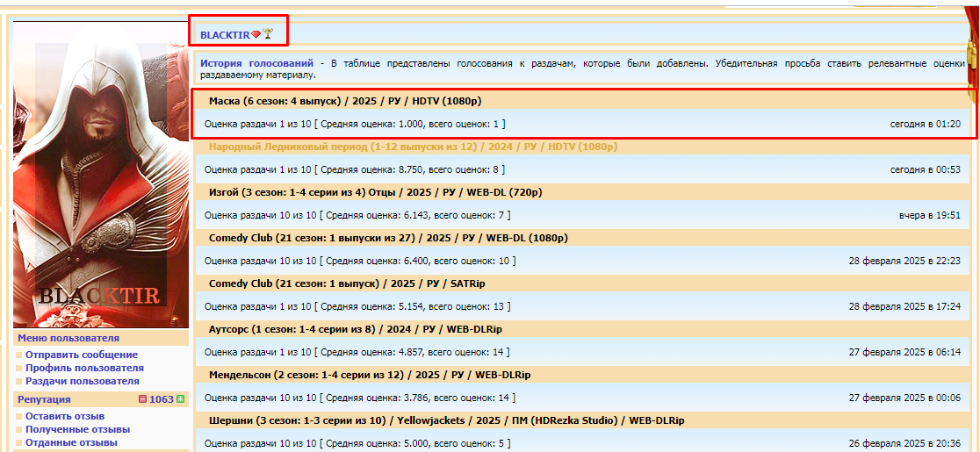Click timestamp сегодня в 01:20
The image size is (980, 452).
pos(926,125)
